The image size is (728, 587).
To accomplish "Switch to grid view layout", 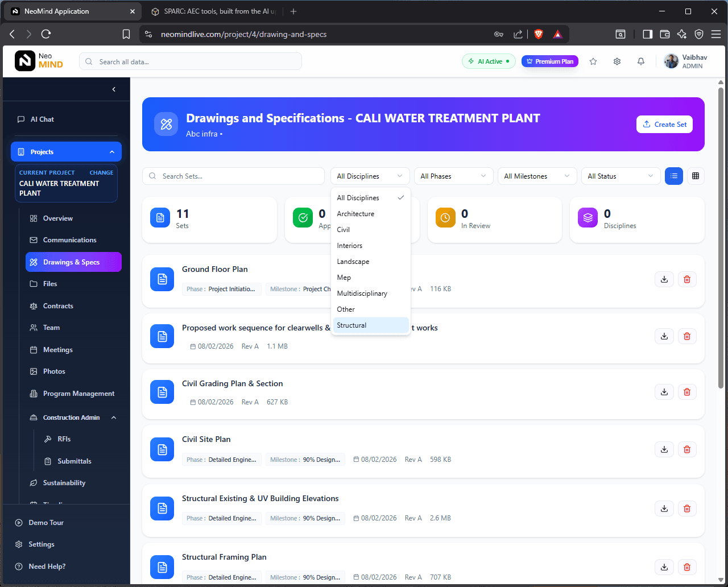I will point(696,176).
